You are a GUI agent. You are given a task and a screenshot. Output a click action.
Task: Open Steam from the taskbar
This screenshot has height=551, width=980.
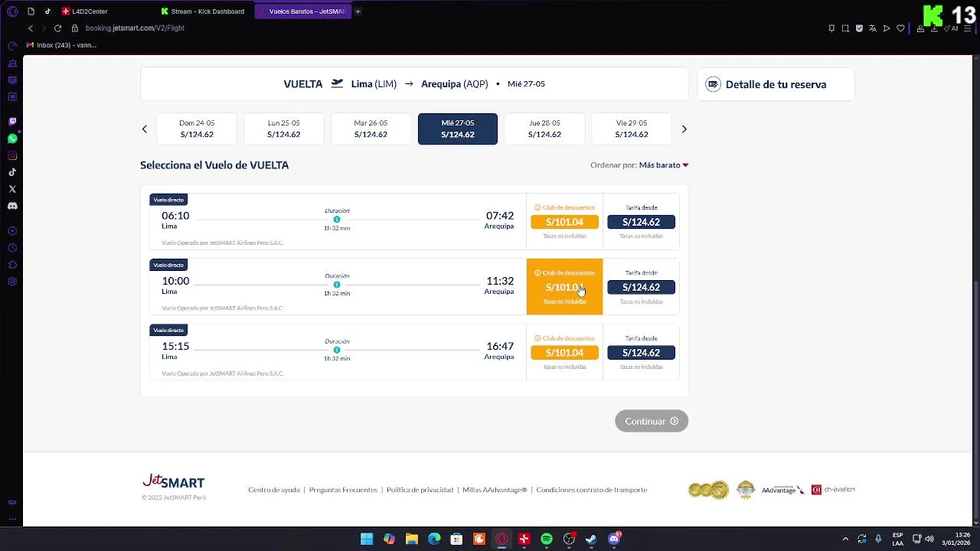591,539
